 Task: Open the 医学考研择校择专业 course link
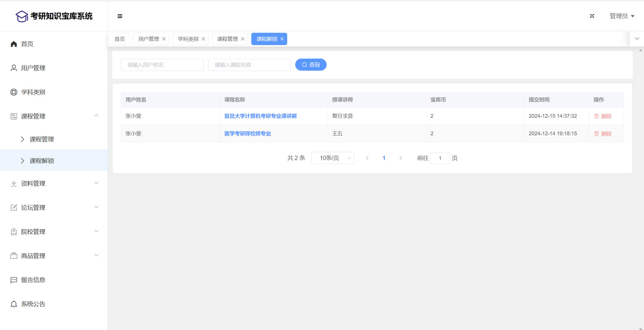[248, 134]
